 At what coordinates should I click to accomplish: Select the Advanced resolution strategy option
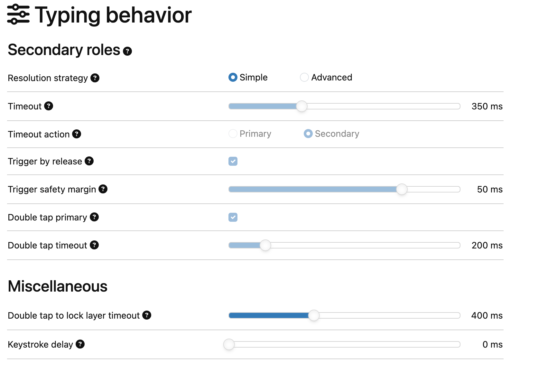click(304, 77)
